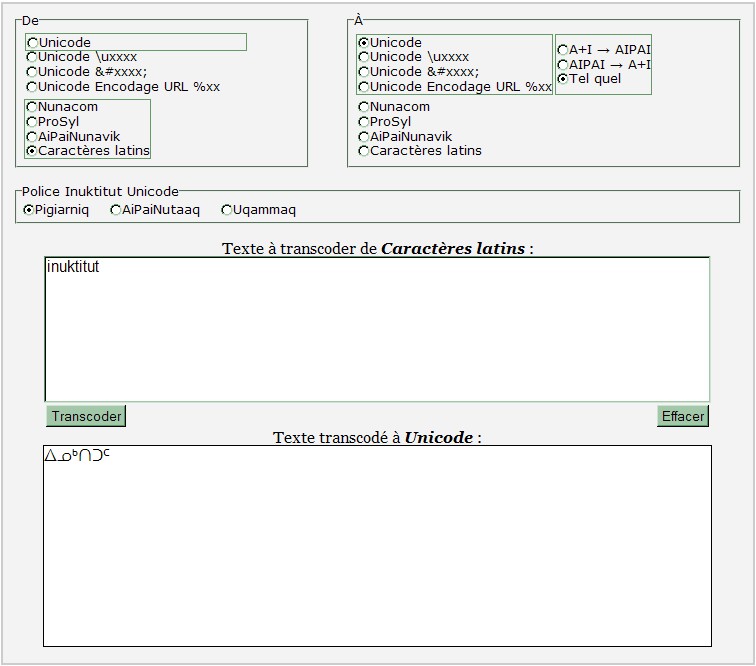Select Nunacom as the target format
756x666 pixels.
click(x=364, y=107)
